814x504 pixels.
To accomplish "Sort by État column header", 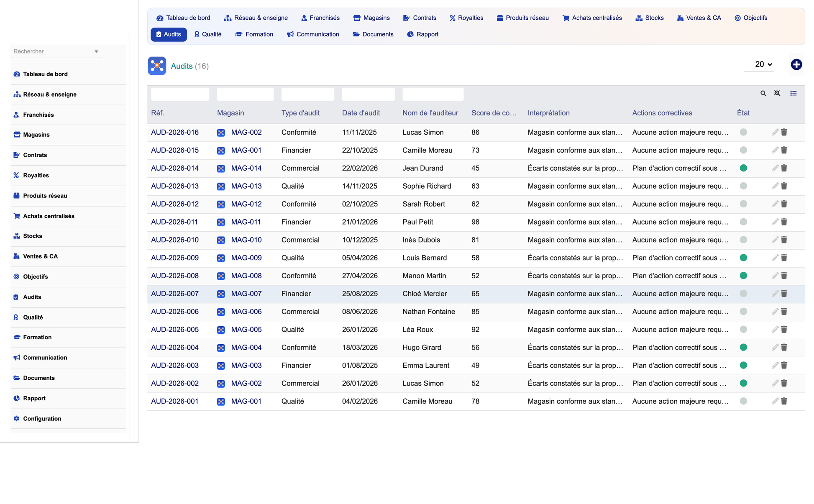I will click(x=743, y=113).
